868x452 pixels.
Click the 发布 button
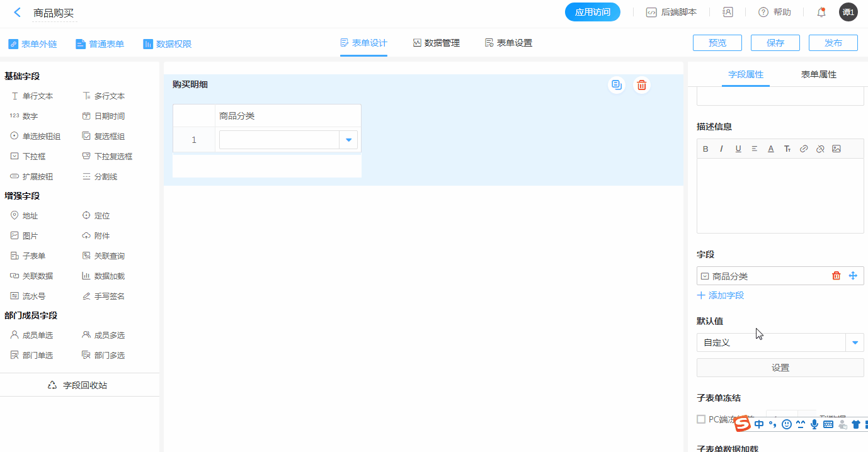[833, 43]
